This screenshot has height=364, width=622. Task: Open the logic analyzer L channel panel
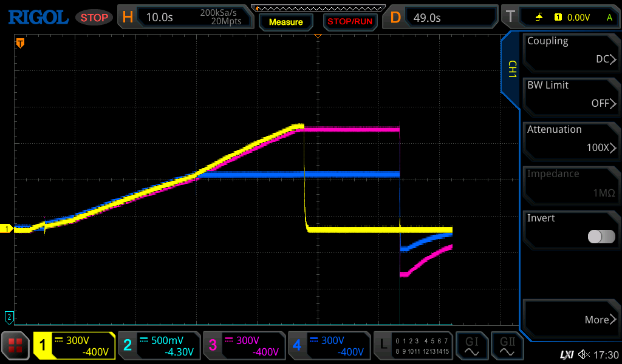412,346
